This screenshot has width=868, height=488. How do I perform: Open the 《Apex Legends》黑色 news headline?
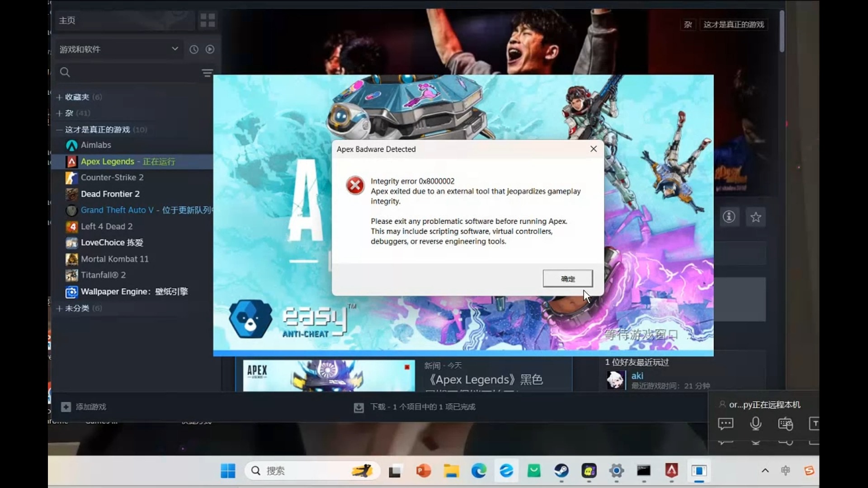[x=485, y=380]
